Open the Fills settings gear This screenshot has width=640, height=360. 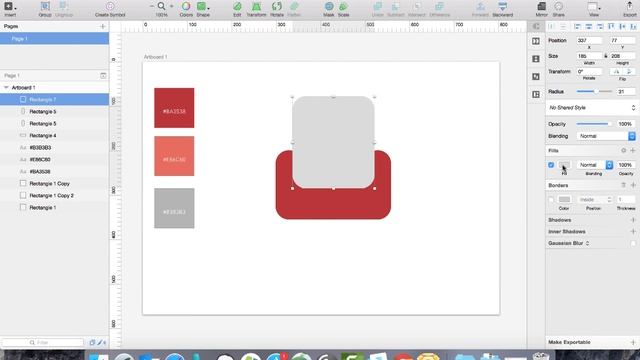tap(623, 151)
